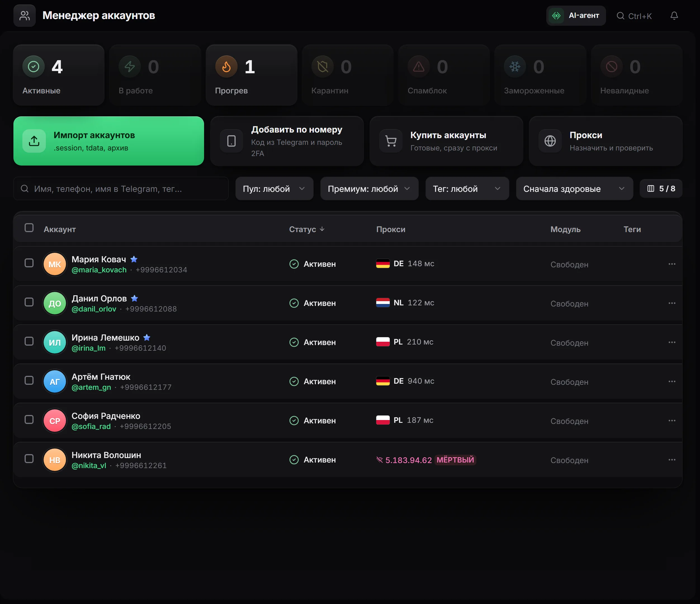Click Добавить по номеру card

click(287, 141)
